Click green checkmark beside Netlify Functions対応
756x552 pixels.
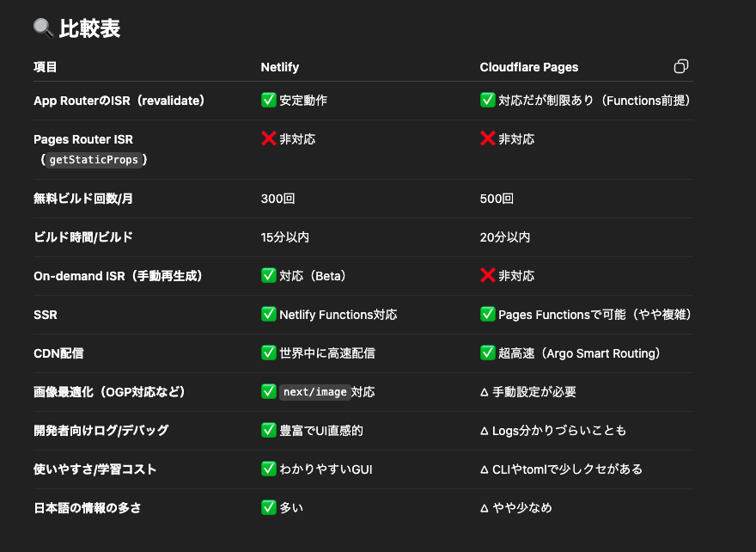269,314
